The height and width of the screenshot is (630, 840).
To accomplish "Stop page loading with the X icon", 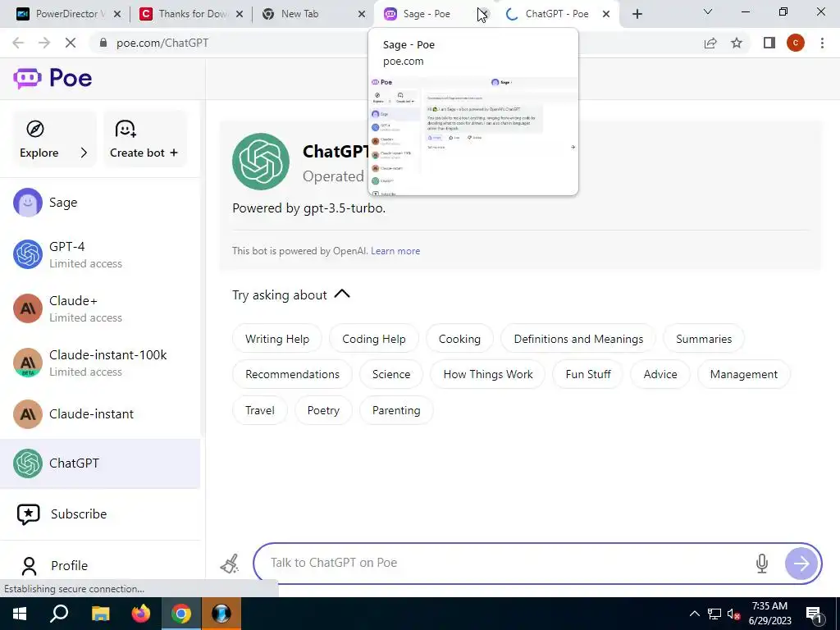I will [71, 43].
